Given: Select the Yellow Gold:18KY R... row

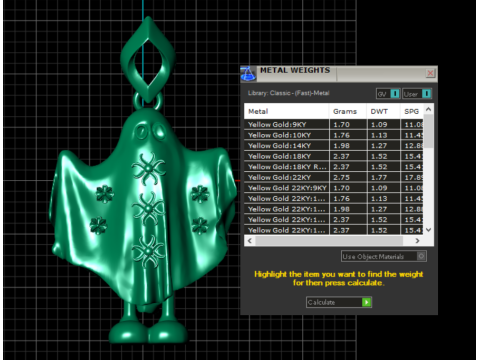Looking at the screenshot, I should point(334,167).
